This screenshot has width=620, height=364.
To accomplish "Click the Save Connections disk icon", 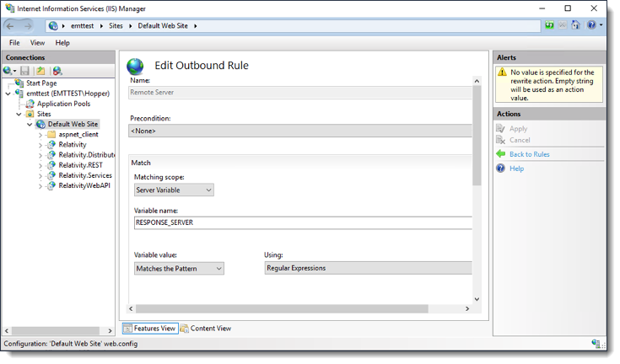I will pyautogui.click(x=25, y=71).
